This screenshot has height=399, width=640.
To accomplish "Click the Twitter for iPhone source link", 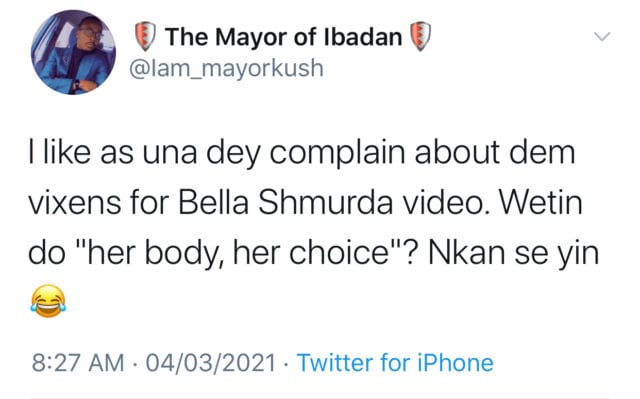I will 395,363.
